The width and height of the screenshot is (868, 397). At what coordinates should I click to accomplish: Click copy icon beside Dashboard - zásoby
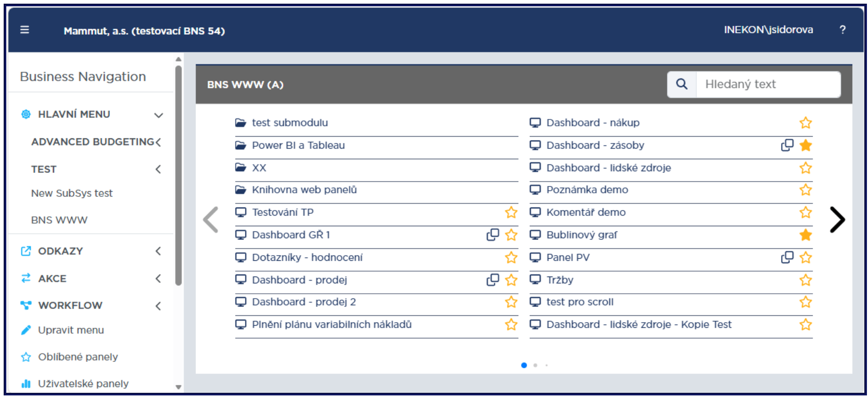coord(787,145)
